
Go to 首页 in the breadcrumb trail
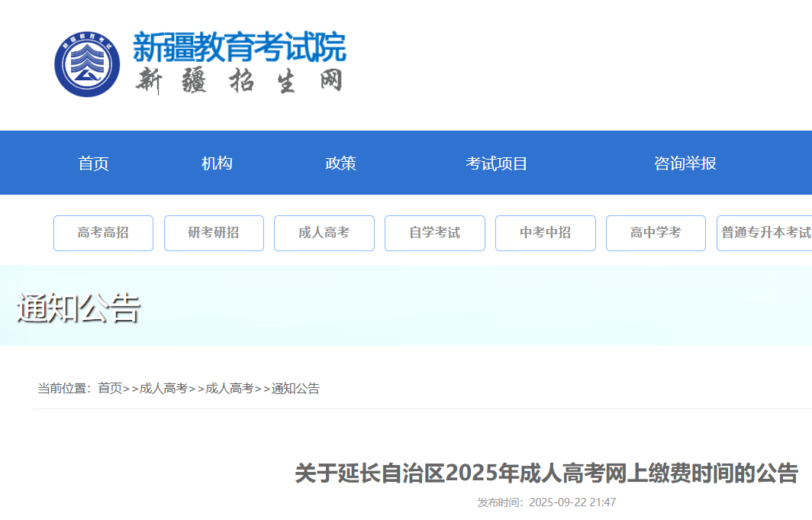110,389
